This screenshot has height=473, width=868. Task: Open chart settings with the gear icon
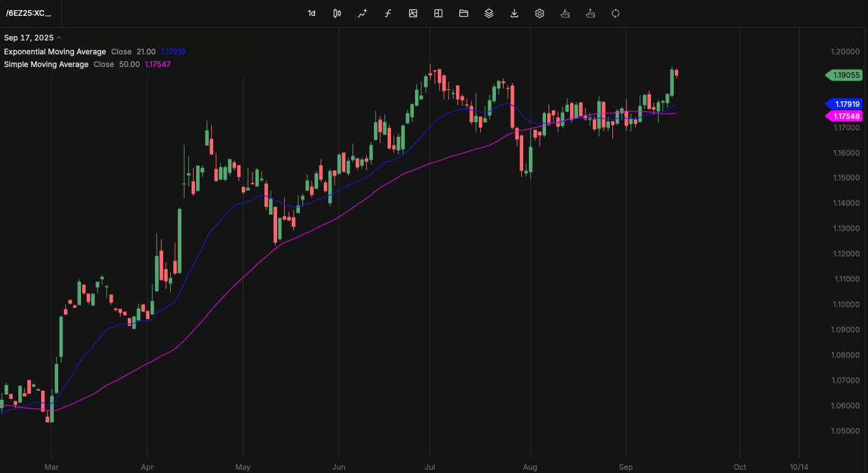(539, 13)
